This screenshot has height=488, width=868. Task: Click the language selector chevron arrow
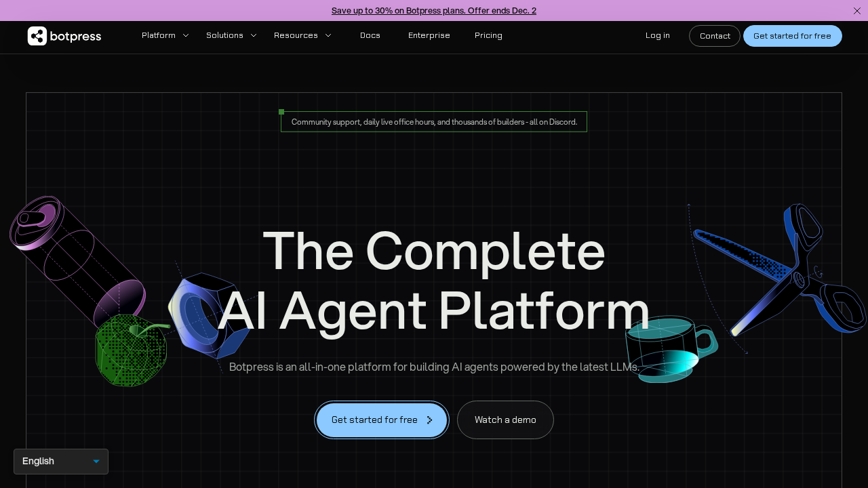point(96,462)
